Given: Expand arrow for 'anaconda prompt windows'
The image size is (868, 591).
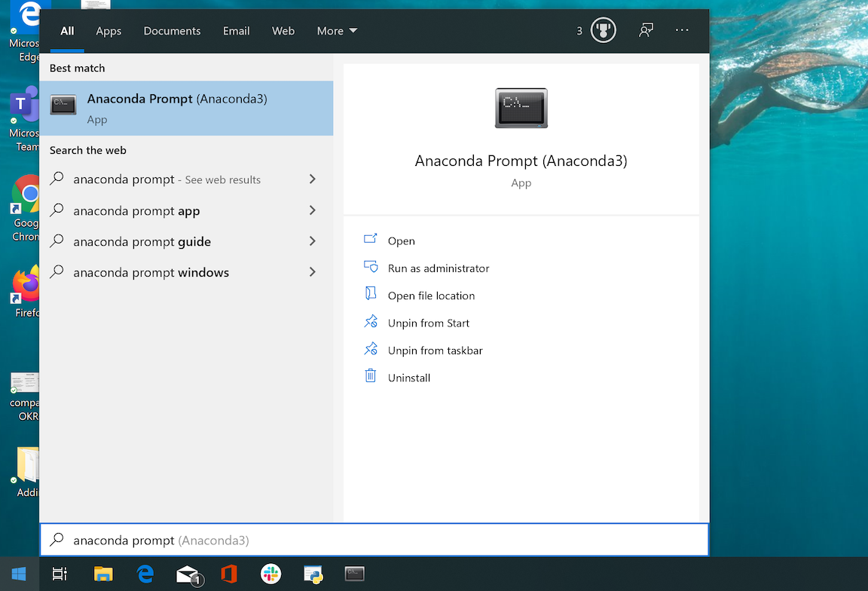Looking at the screenshot, I should pyautogui.click(x=312, y=272).
